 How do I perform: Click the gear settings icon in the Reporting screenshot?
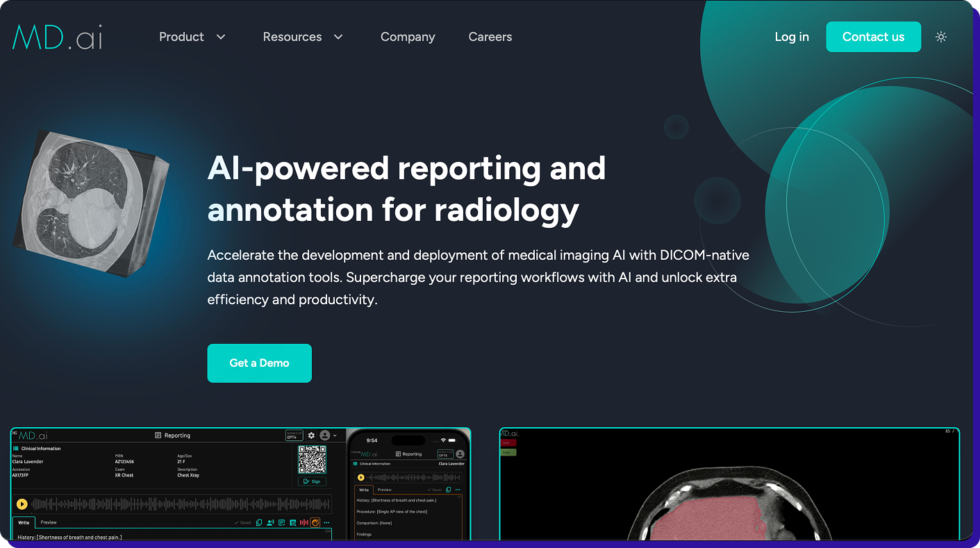(x=311, y=435)
